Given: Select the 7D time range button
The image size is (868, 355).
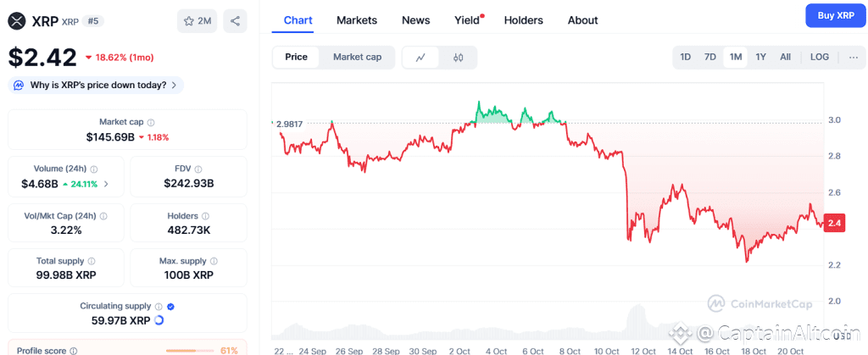Looking at the screenshot, I should 710,57.
